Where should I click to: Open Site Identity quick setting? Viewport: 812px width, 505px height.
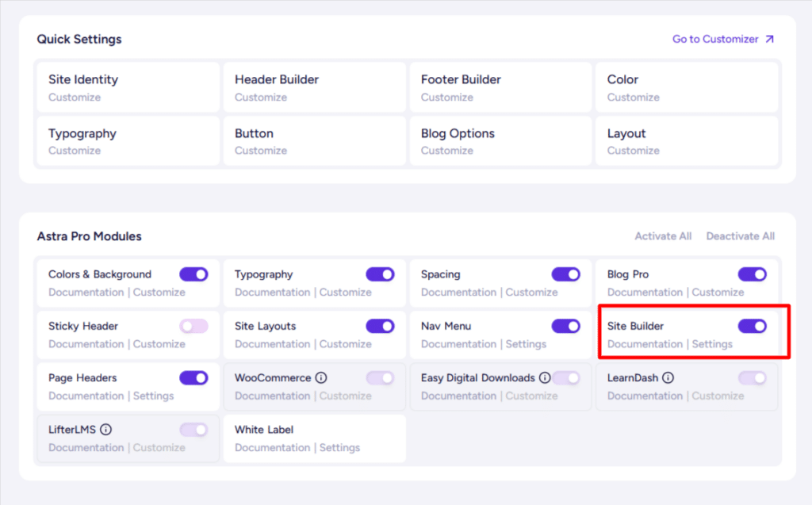click(128, 87)
